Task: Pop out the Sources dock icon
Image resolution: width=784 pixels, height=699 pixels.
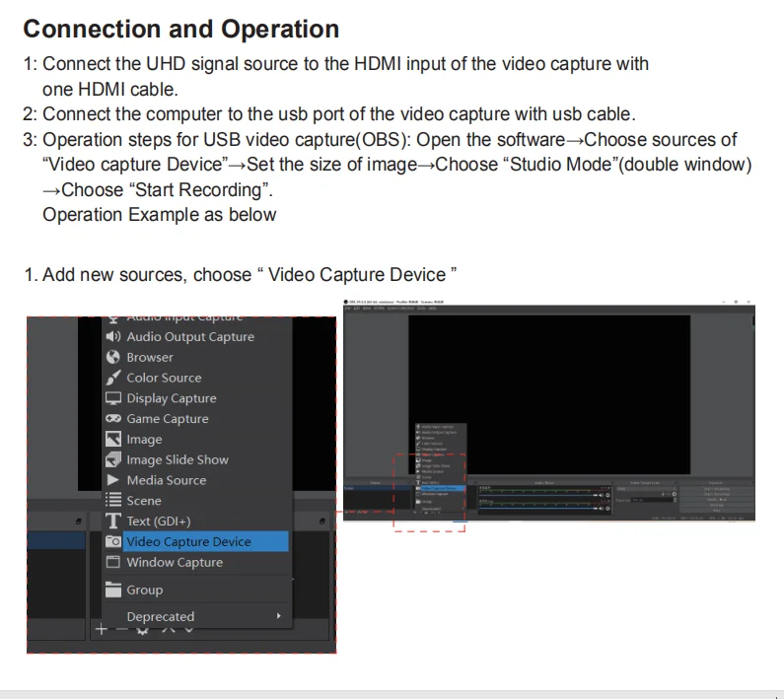Action: [x=322, y=521]
